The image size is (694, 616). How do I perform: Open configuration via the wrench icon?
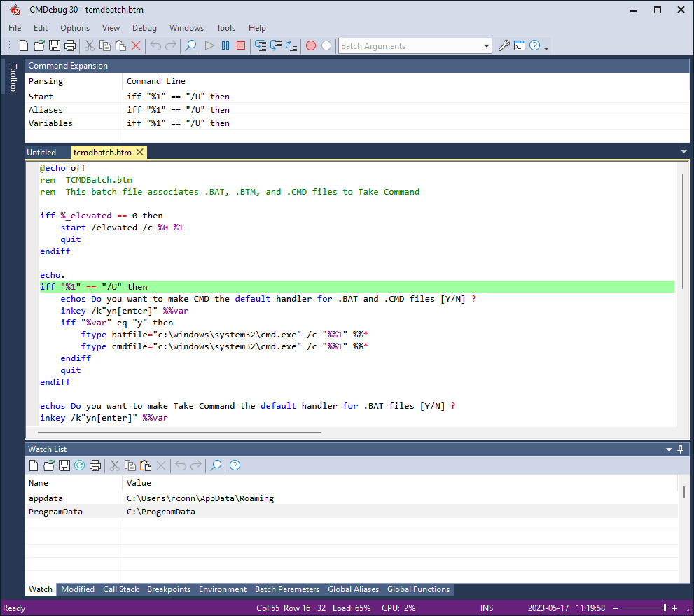click(504, 45)
